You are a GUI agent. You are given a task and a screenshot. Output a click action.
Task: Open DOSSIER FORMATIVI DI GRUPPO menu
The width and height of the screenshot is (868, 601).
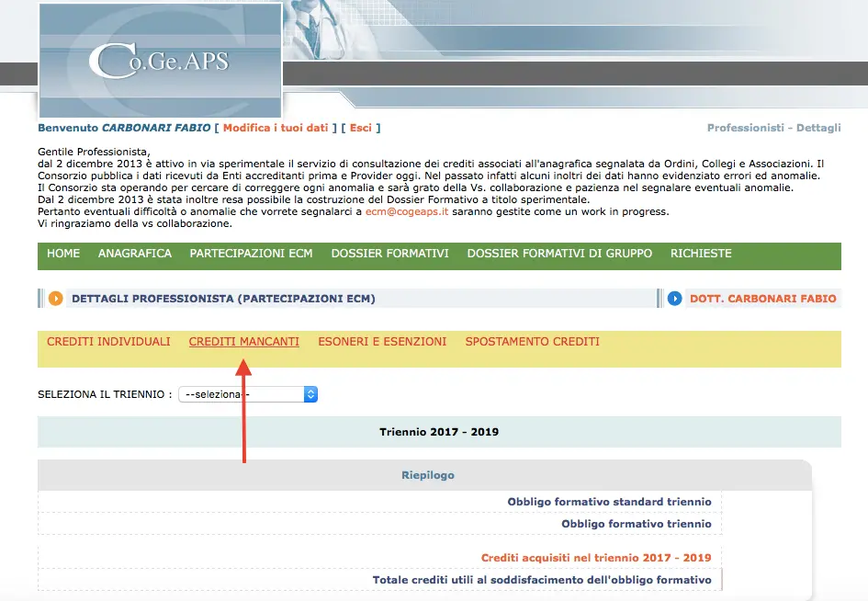coord(559,254)
